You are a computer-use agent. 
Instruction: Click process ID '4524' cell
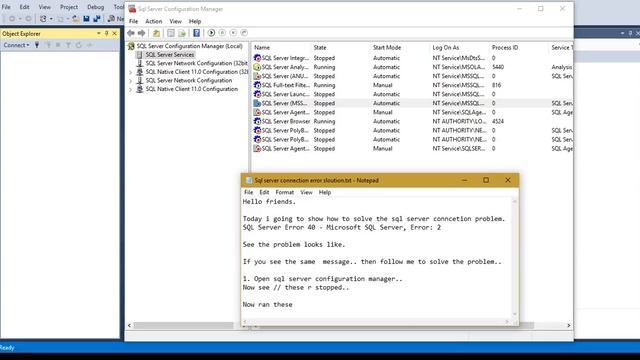point(498,121)
